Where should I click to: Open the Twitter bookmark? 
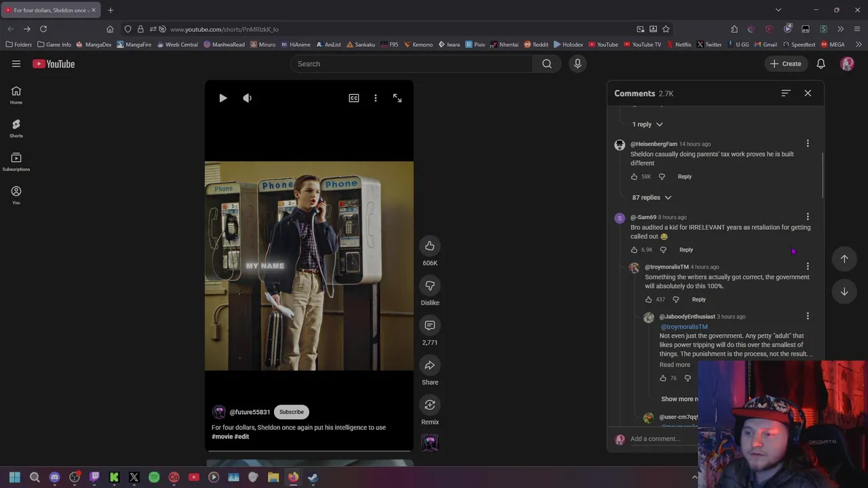pos(709,45)
